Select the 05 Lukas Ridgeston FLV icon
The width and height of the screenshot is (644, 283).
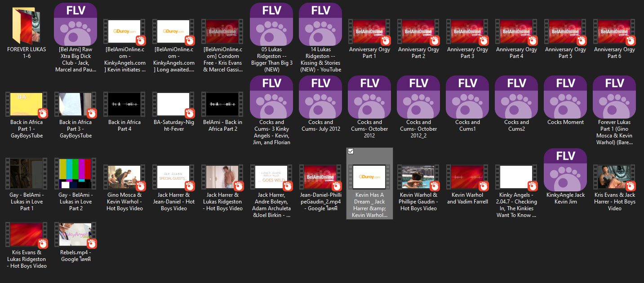tap(271, 23)
